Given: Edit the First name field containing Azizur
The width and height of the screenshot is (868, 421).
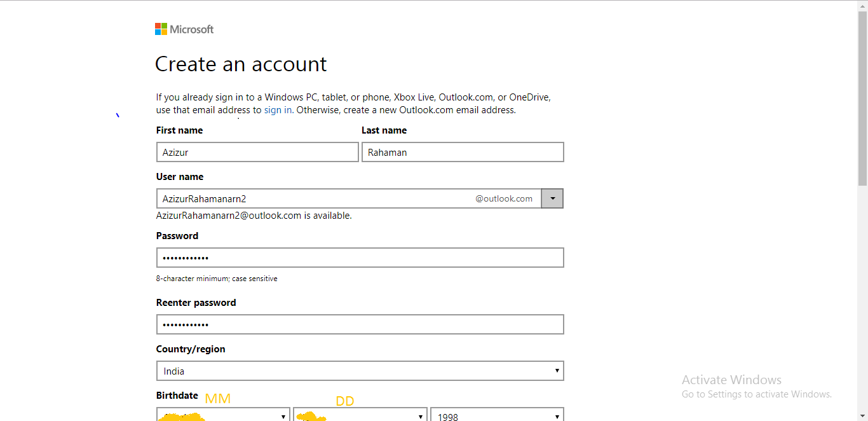Looking at the screenshot, I should click(x=257, y=152).
